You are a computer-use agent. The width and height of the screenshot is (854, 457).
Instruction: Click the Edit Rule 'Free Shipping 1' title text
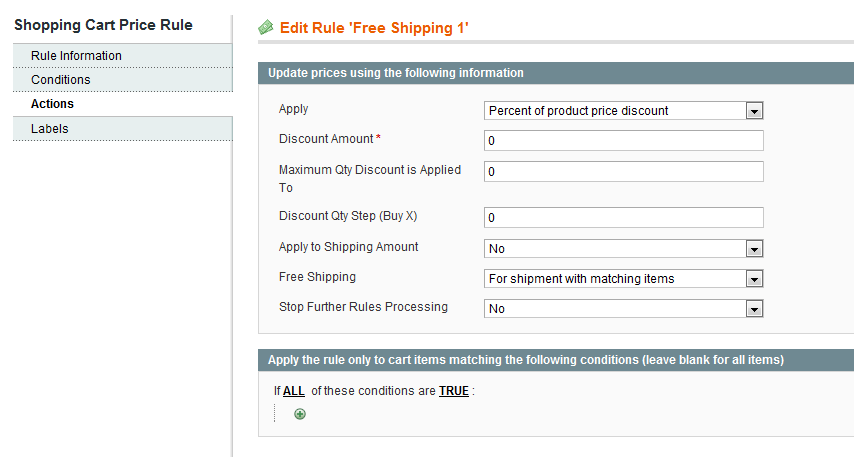point(374,28)
